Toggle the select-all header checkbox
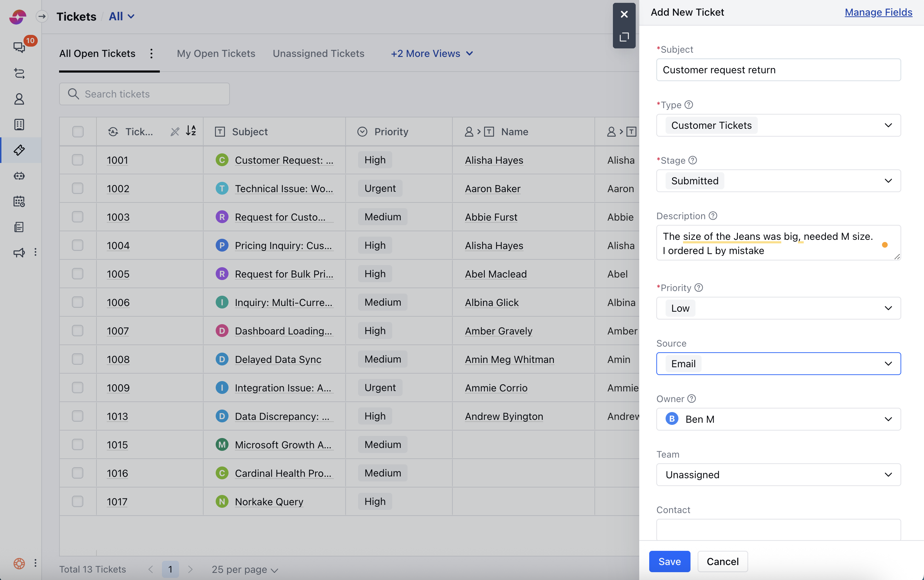Image resolution: width=924 pixels, height=580 pixels. pyautogui.click(x=78, y=132)
